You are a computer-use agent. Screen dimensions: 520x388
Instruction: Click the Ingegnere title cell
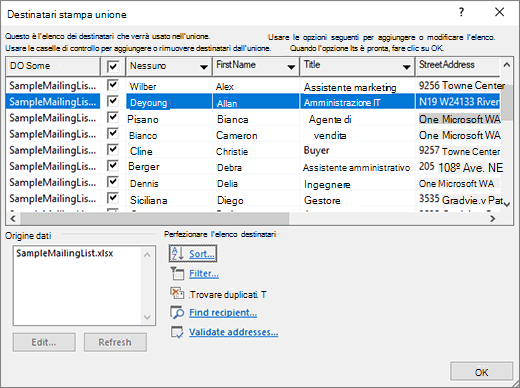357,184
